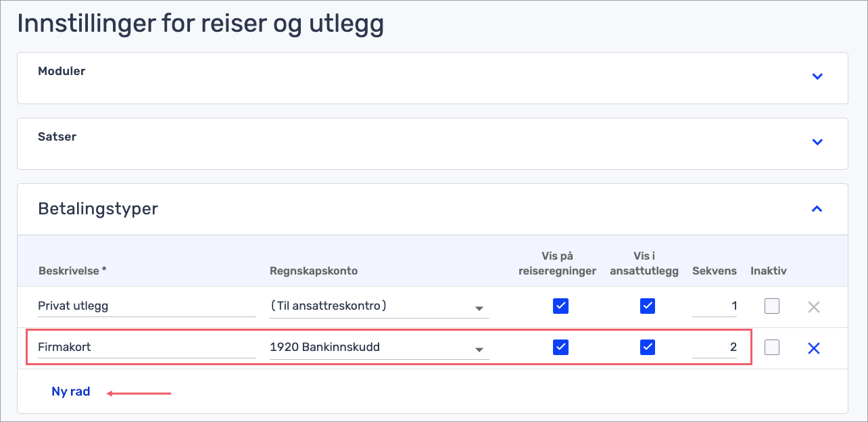
Task: Delete the Firmakort row with blue X
Action: click(x=814, y=348)
